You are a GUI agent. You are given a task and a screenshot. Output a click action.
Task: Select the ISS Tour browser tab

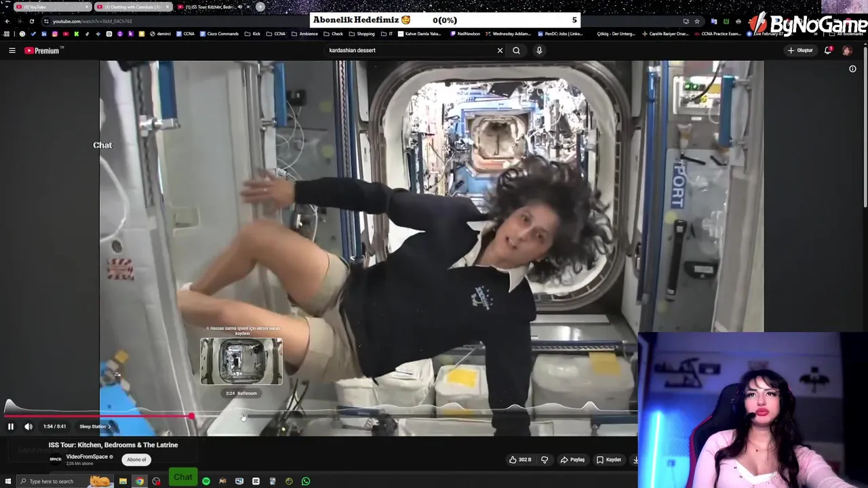click(213, 7)
